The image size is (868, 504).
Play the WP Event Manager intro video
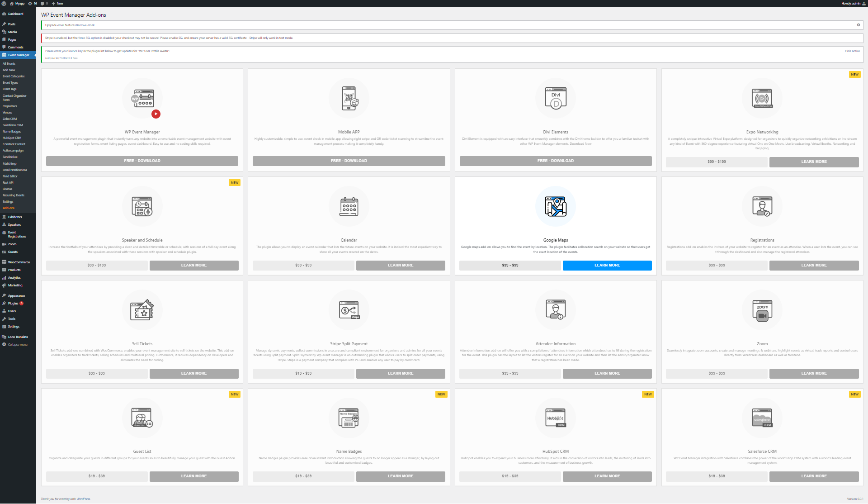click(x=156, y=114)
